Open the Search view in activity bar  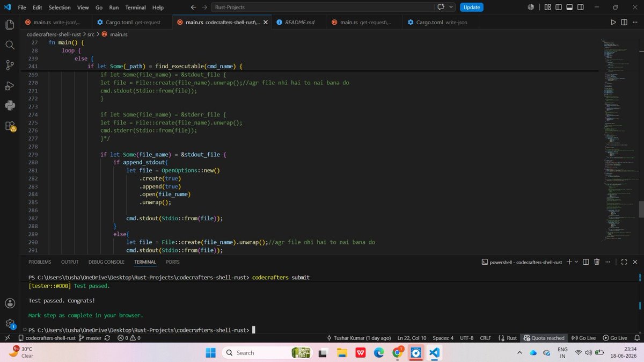click(x=10, y=45)
